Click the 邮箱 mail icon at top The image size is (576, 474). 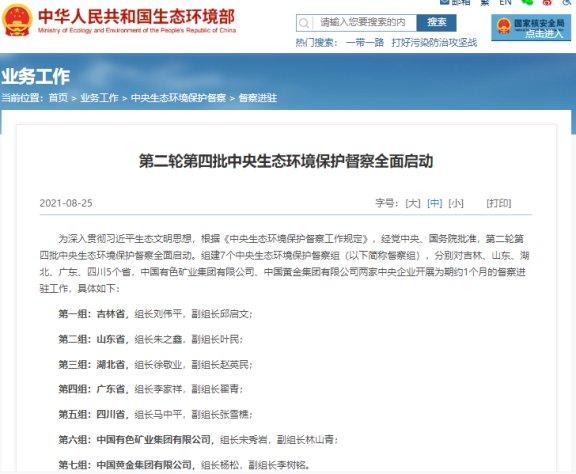[x=444, y=2]
